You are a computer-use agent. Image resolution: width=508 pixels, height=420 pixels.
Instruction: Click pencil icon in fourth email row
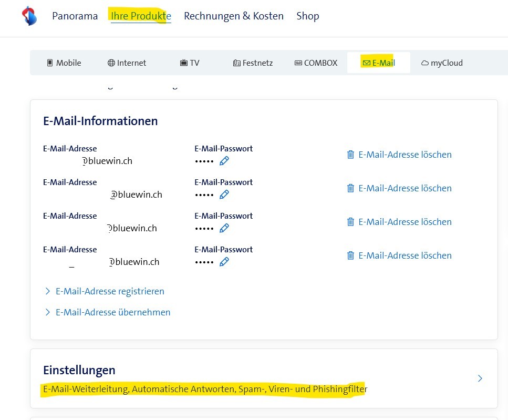coord(224,262)
